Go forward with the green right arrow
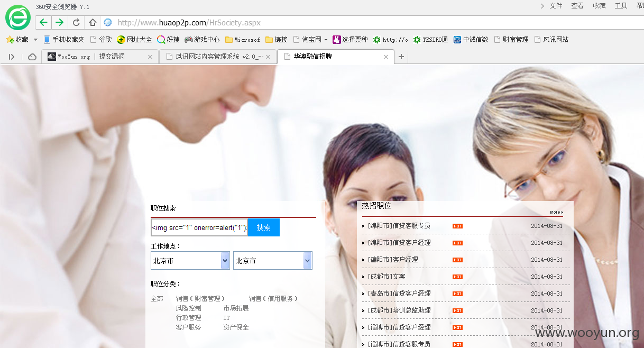Viewport: 644px width, 348px height. coord(59,22)
